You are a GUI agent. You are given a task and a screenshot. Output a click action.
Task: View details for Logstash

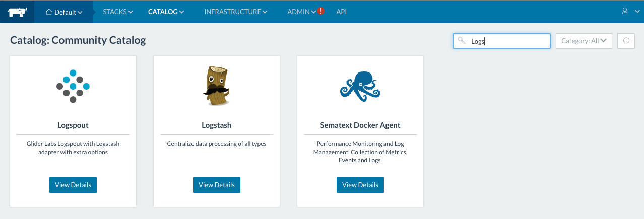[217, 185]
